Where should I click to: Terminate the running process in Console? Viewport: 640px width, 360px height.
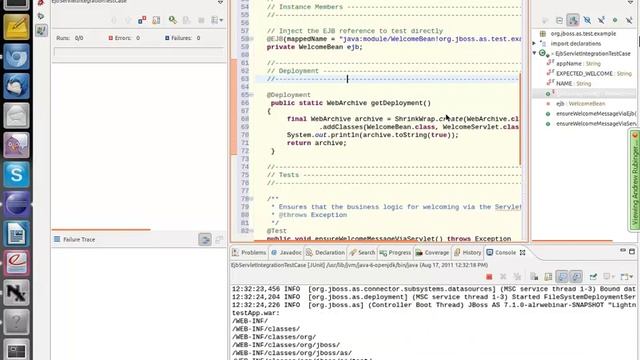pyautogui.click(x=489, y=277)
